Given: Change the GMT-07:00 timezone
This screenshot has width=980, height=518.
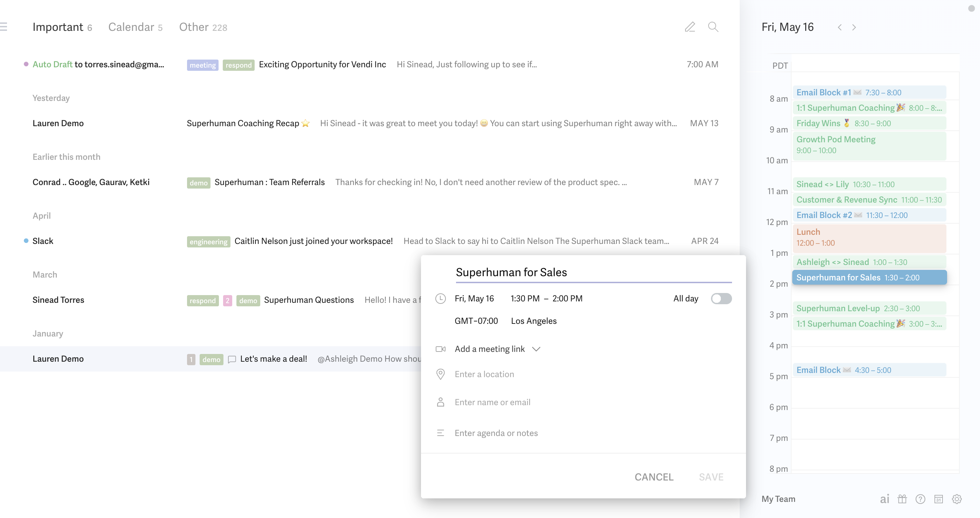Looking at the screenshot, I should [x=476, y=321].
